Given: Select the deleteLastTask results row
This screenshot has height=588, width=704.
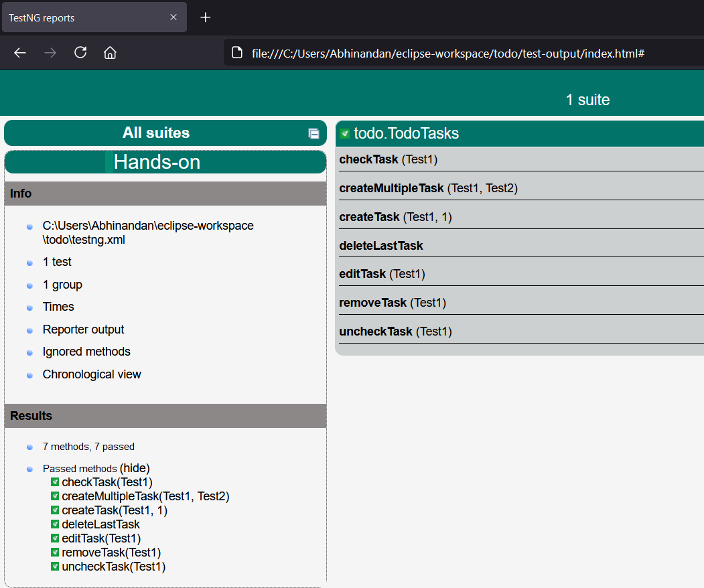Looking at the screenshot, I should click(x=521, y=246).
